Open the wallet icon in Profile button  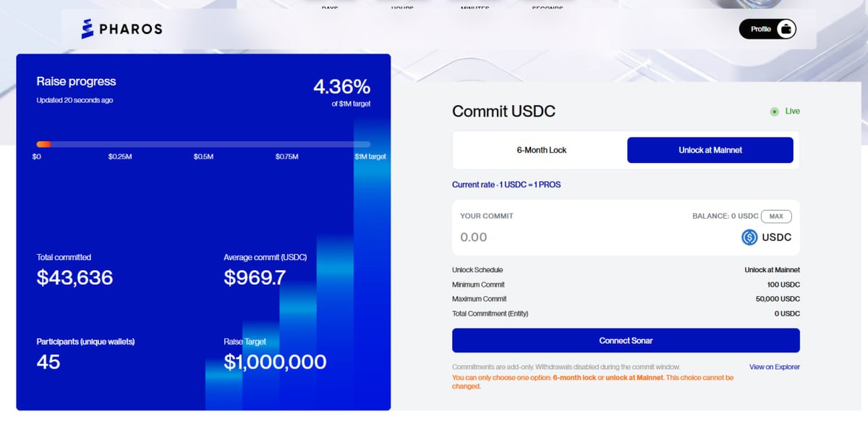pyautogui.click(x=786, y=29)
